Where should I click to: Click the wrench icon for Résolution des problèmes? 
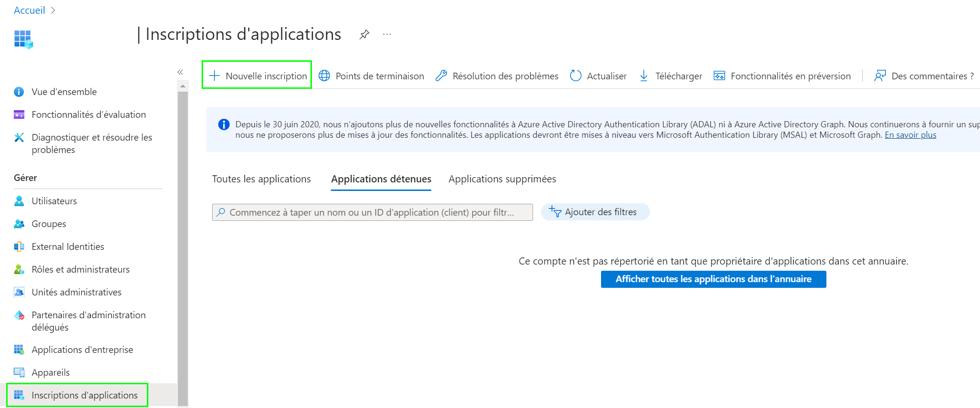click(441, 76)
